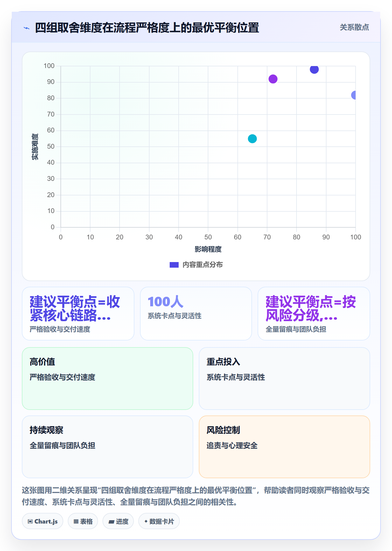This screenshot has width=392, height=551.
Task: Click the 关系散点 label in the header
Action: [354, 27]
